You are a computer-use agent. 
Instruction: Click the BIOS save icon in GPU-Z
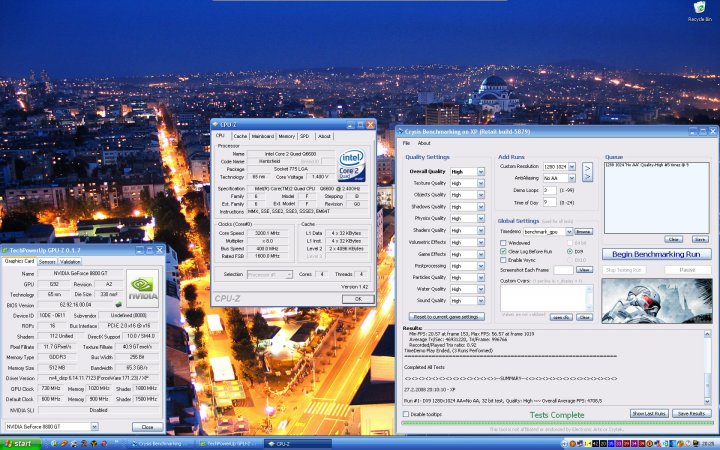click(118, 304)
